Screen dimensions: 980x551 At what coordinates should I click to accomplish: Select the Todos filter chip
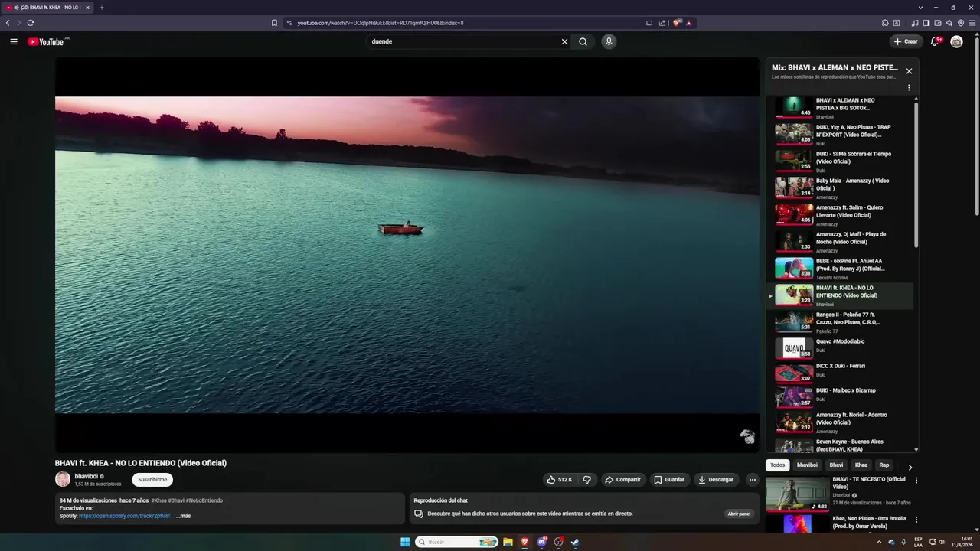777,465
